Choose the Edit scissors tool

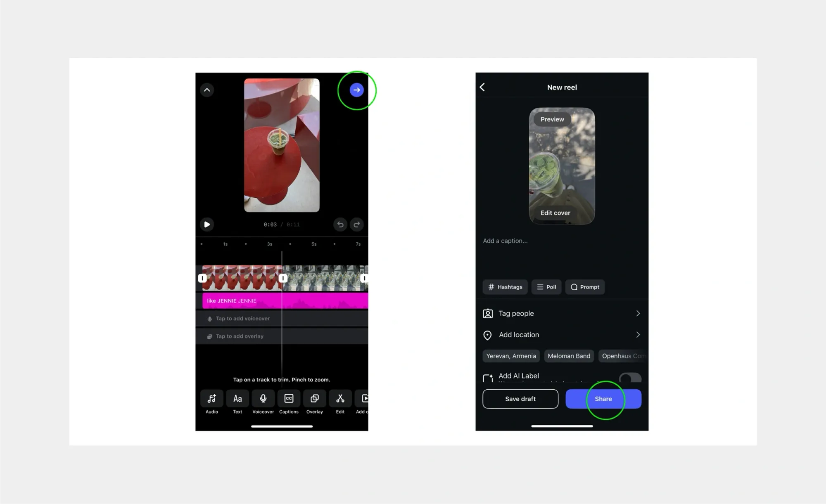(x=340, y=399)
